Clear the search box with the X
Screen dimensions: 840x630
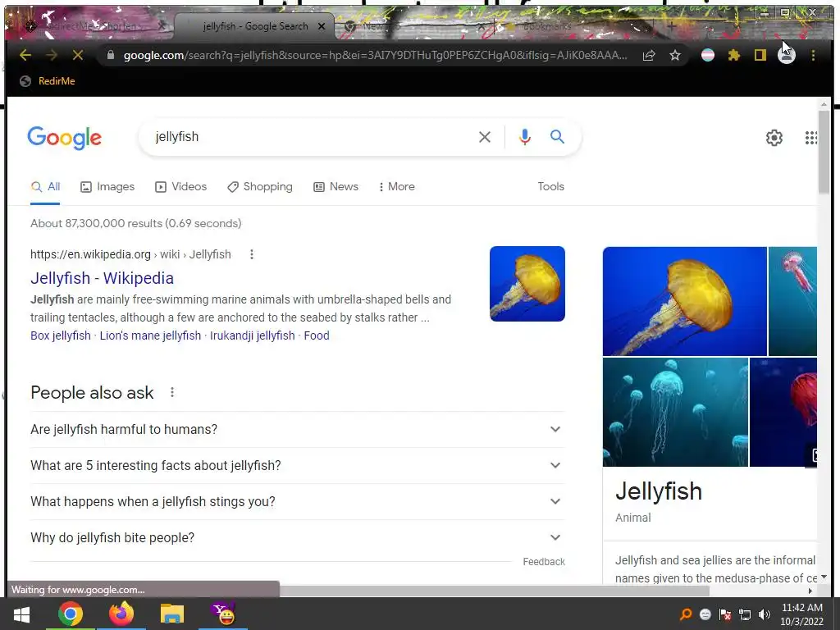pos(484,137)
